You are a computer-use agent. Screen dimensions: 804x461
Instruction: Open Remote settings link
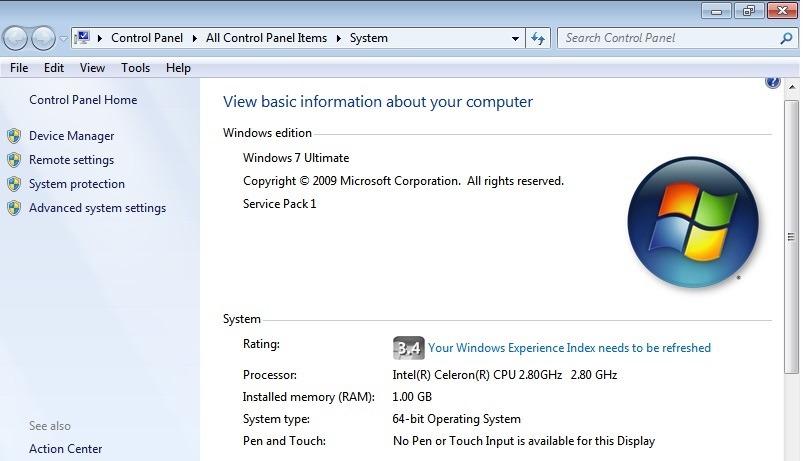[x=71, y=160]
